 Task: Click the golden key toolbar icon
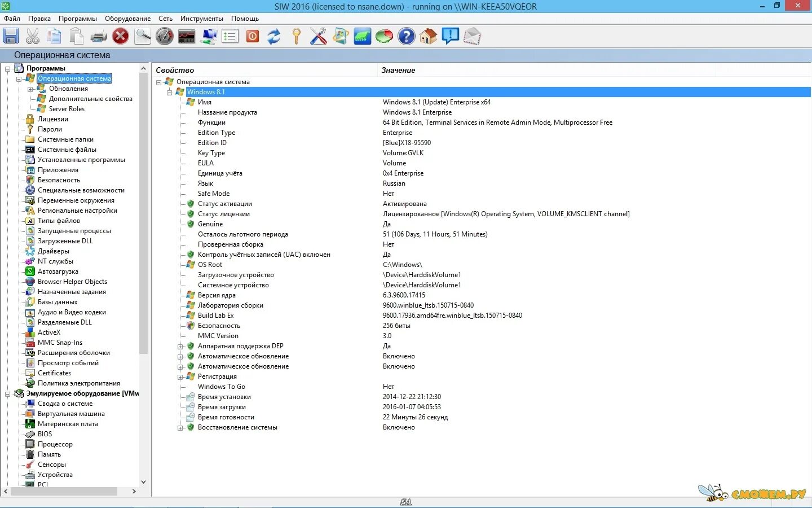(x=297, y=36)
